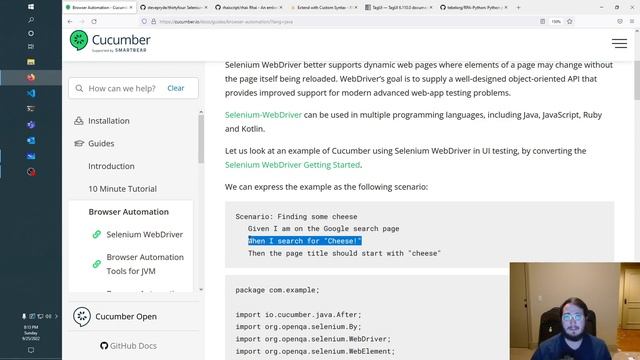
Task: Open the Selenium-WebDriver green hyperlink
Action: click(263, 115)
